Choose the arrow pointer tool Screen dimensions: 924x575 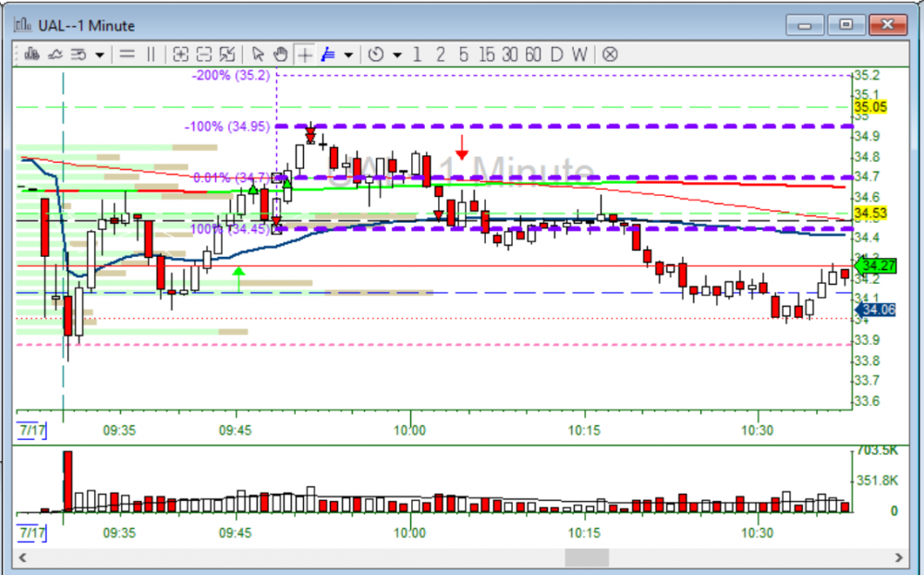pyautogui.click(x=259, y=55)
